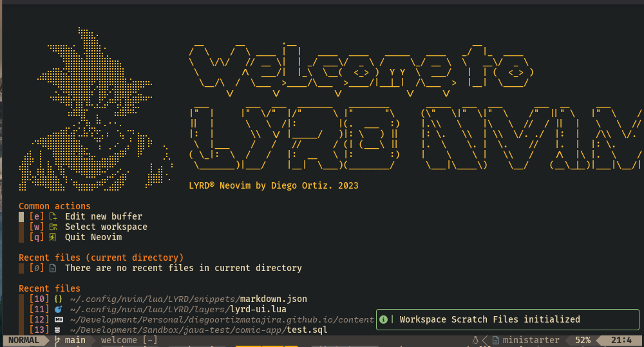The height and width of the screenshot is (347, 644).
Task: Click the [10] index label
Action: (39, 299)
